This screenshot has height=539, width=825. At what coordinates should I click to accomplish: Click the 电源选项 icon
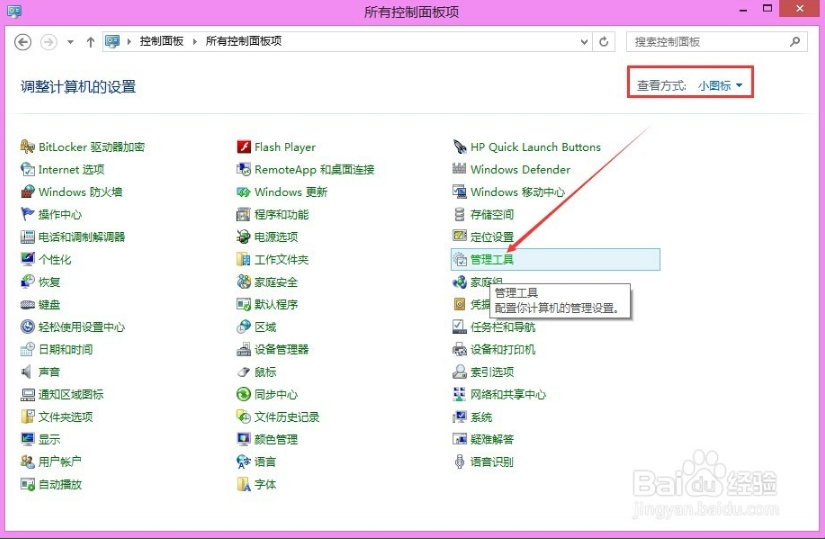[x=244, y=237]
